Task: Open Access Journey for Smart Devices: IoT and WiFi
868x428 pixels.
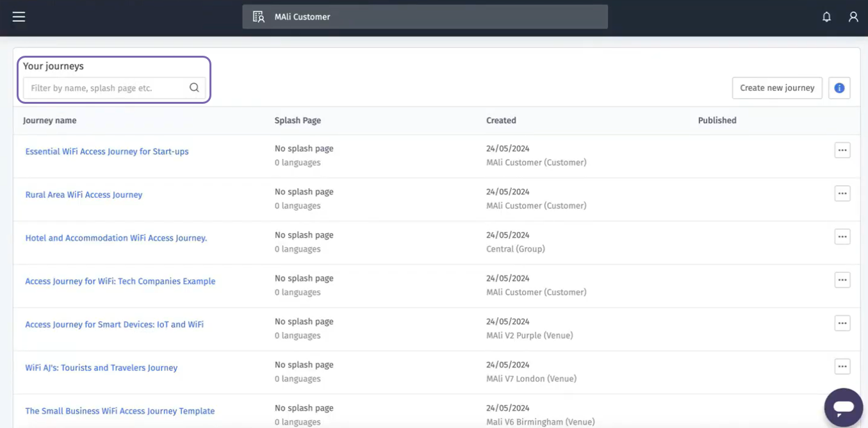Action: 115,325
